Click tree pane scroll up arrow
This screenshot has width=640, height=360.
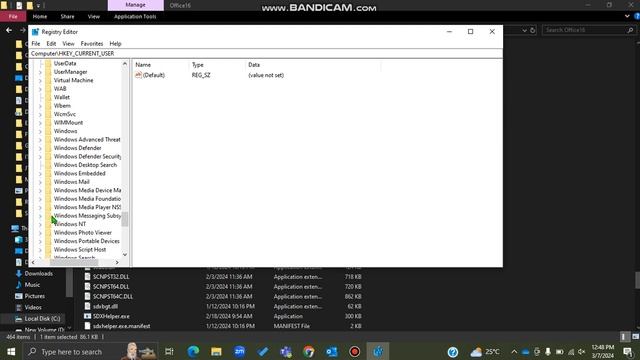pos(125,64)
